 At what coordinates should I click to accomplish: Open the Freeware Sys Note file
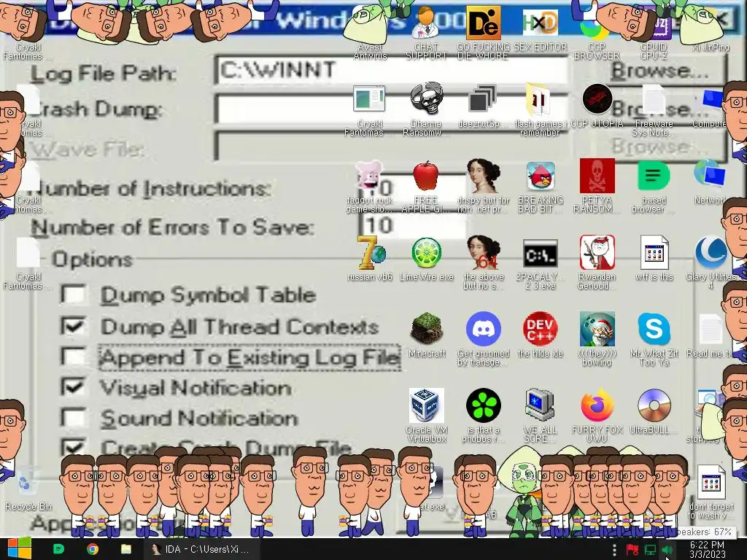pyautogui.click(x=654, y=100)
